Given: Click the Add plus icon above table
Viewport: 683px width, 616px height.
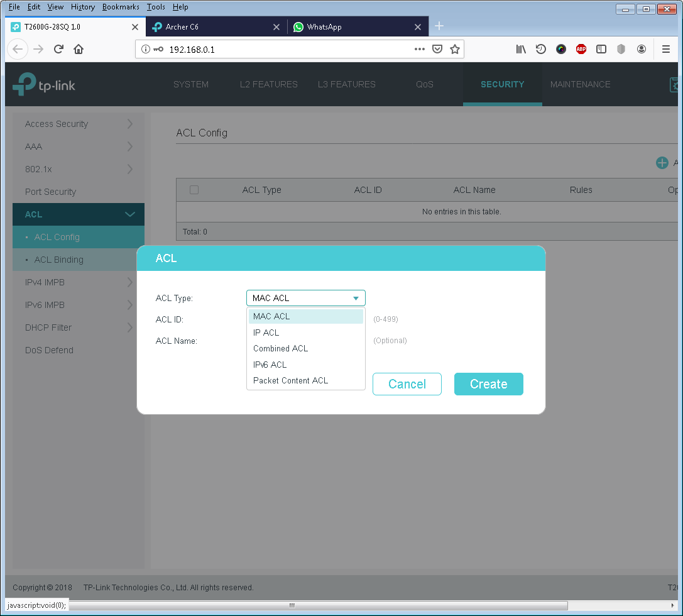Looking at the screenshot, I should pyautogui.click(x=662, y=163).
